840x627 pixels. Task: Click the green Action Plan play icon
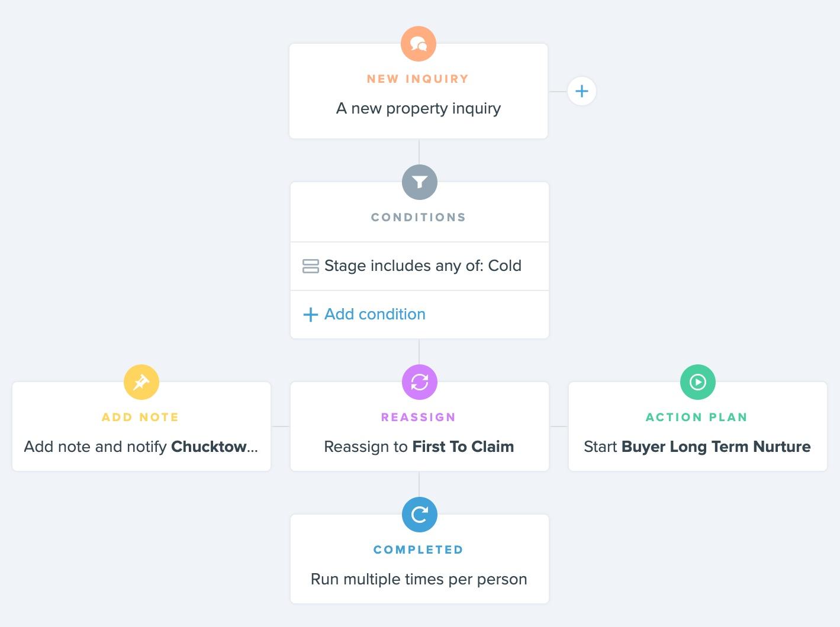tap(698, 382)
